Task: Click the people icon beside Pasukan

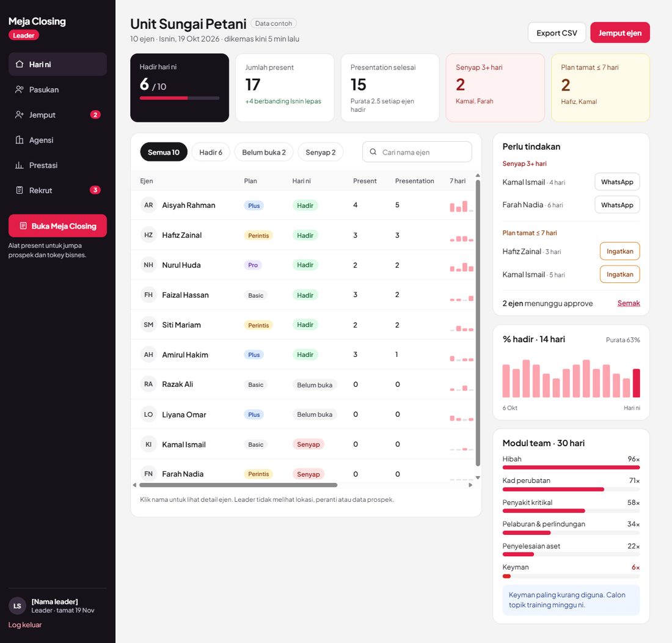Action: point(20,90)
